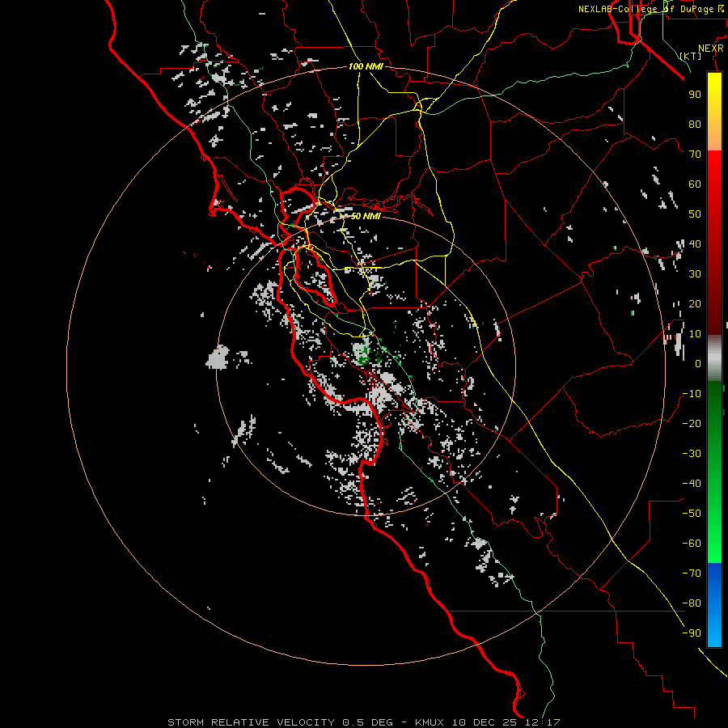Click the 50 value on velocity scale

(x=695, y=214)
